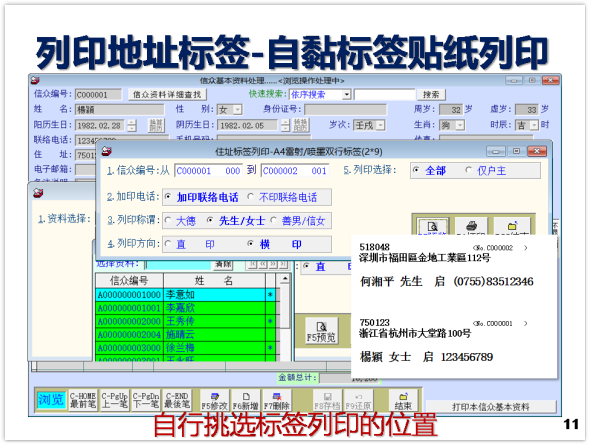Click the 结束 folder icon in bottom toolbar
590x445 pixels.
coord(403,400)
